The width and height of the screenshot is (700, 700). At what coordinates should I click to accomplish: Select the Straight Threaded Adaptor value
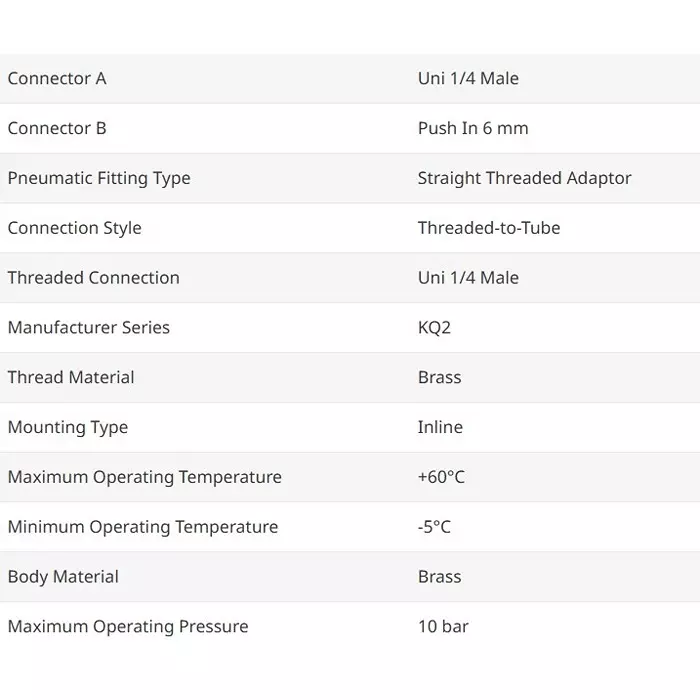[x=524, y=178]
